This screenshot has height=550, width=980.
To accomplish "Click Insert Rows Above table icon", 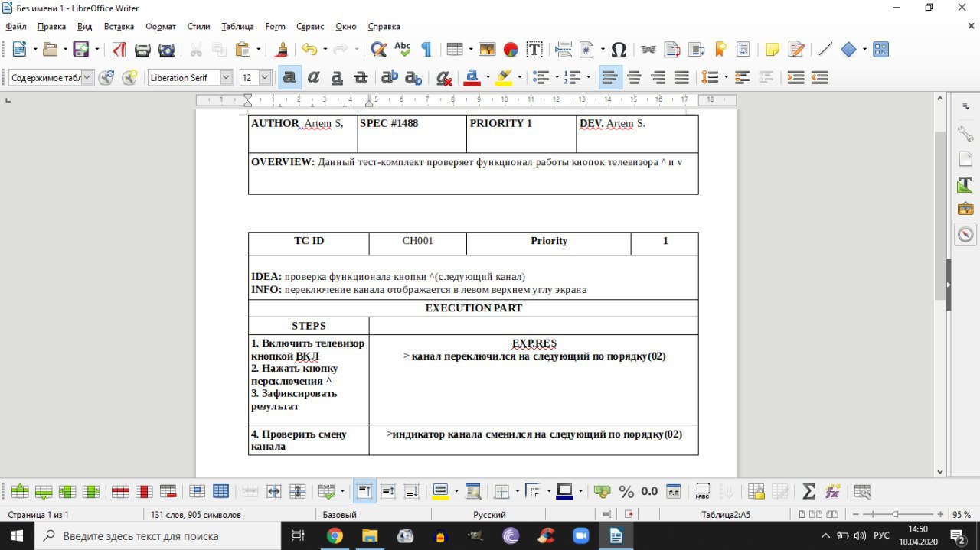I will point(20,492).
